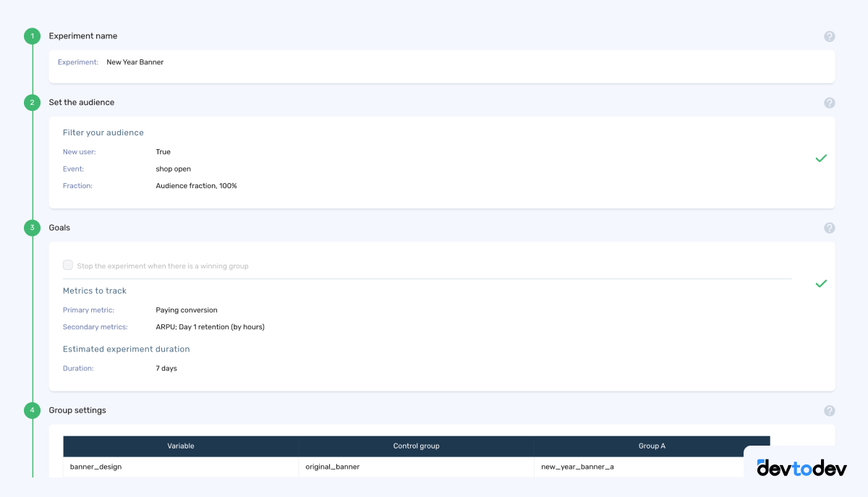Click the experiment name field showing New Year Banner
The height and width of the screenshot is (497, 868).
click(x=135, y=62)
